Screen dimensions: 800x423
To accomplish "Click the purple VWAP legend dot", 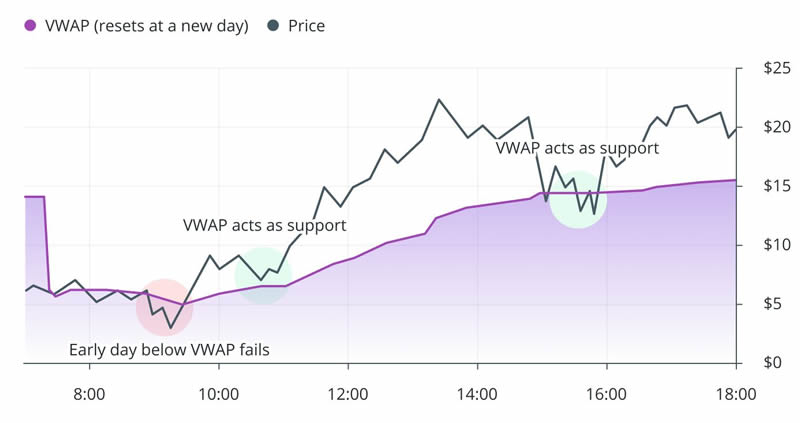I will 31,26.
